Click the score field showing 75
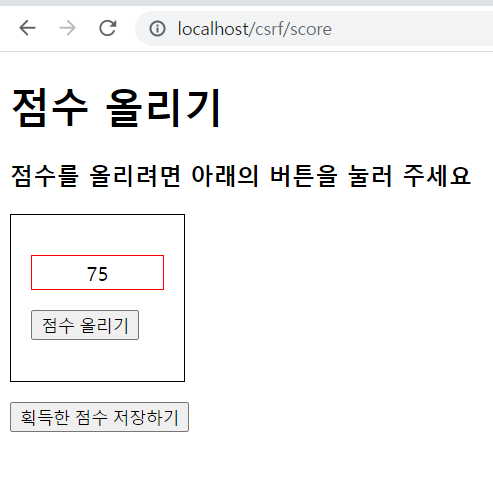The width and height of the screenshot is (493, 482). click(x=97, y=273)
